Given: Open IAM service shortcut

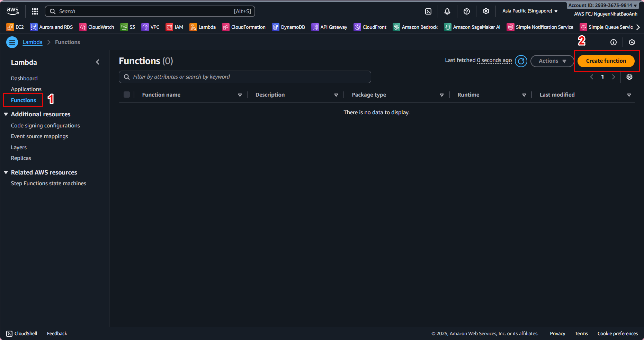Looking at the screenshot, I should (175, 27).
